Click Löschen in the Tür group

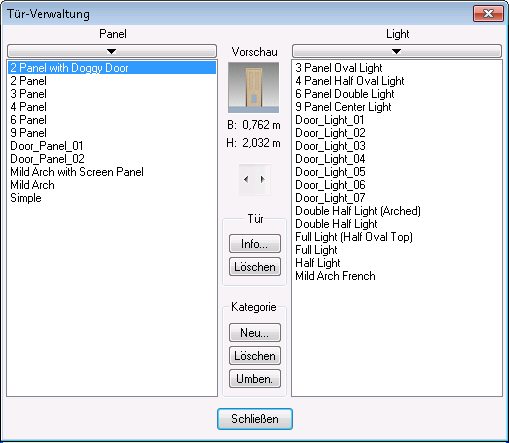coord(255,267)
